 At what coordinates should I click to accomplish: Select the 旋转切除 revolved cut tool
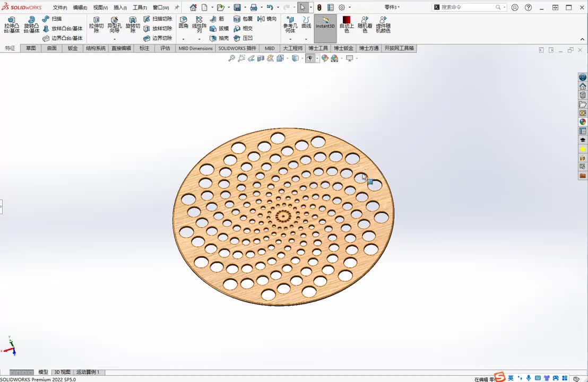pos(133,25)
